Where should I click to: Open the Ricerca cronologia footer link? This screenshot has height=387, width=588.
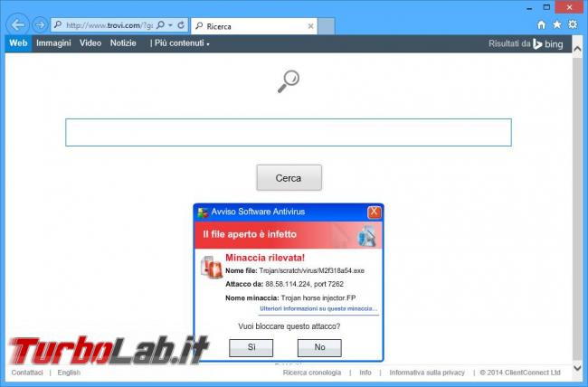[312, 373]
